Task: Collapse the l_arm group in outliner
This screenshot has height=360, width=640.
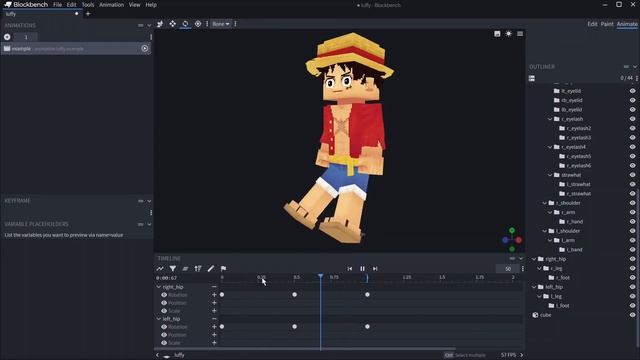Action: 550,240
